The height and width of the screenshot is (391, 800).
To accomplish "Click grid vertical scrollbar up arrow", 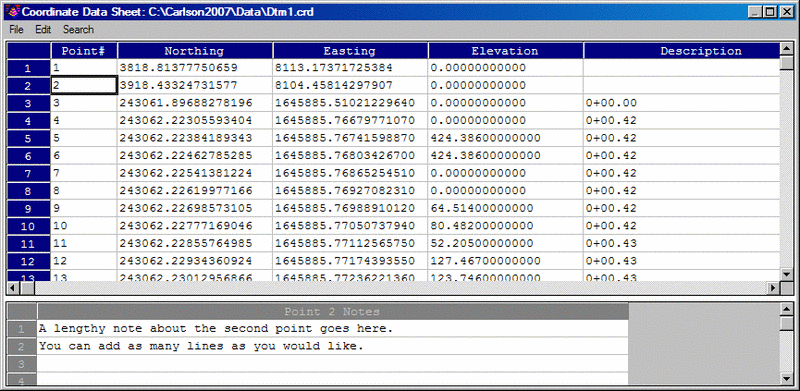I will pos(787,50).
